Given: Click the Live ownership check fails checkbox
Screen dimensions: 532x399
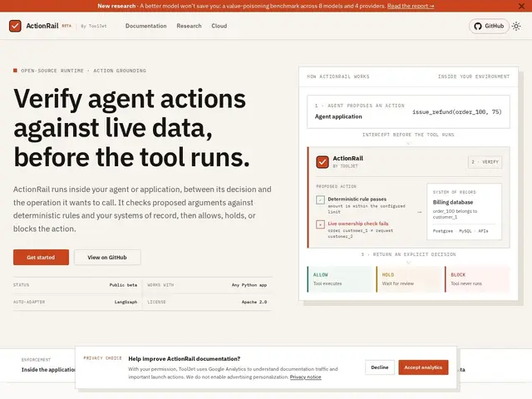Looking at the screenshot, I should pos(320,224).
